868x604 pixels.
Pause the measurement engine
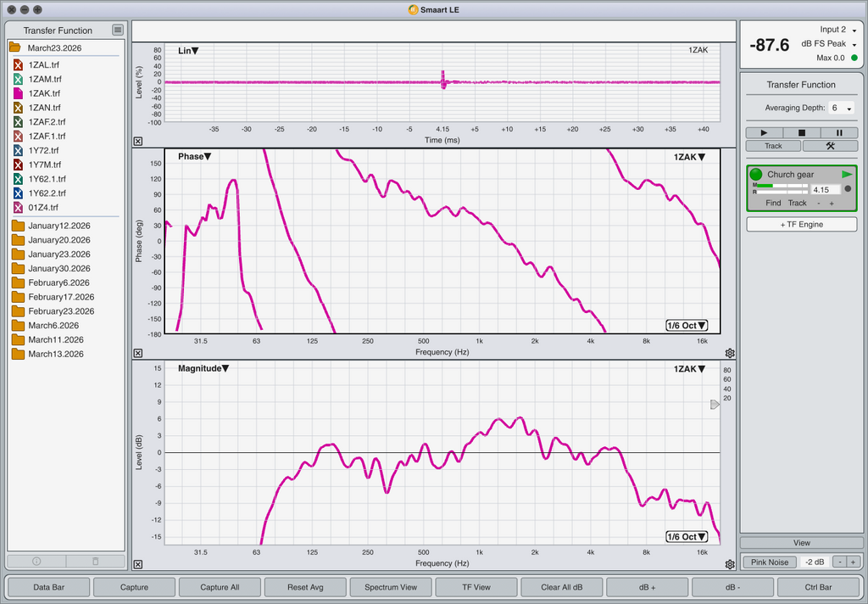(x=839, y=133)
